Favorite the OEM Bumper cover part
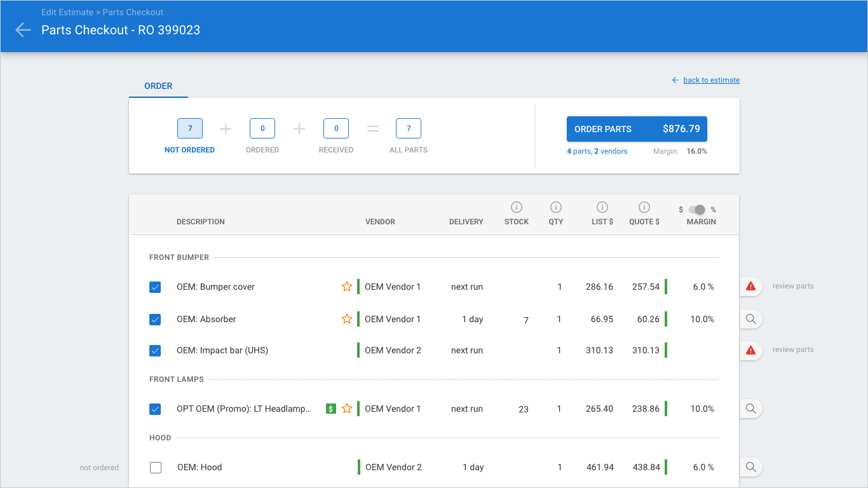Viewport: 868px width, 488px height. click(347, 287)
